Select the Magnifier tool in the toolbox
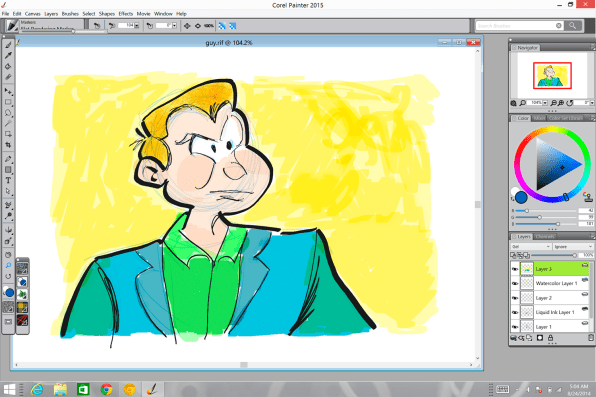The image size is (596, 397). tap(8, 265)
